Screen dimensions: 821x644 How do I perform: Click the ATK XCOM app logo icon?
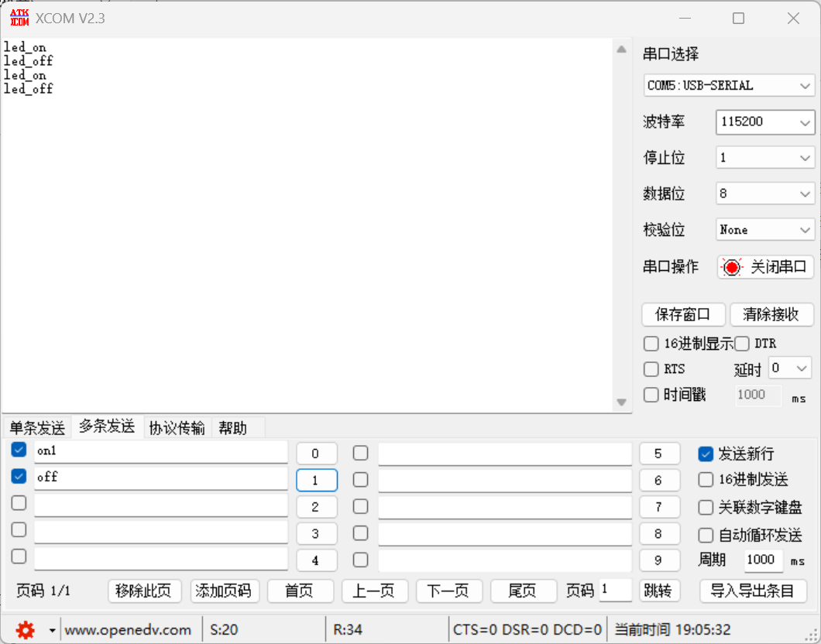(x=19, y=19)
